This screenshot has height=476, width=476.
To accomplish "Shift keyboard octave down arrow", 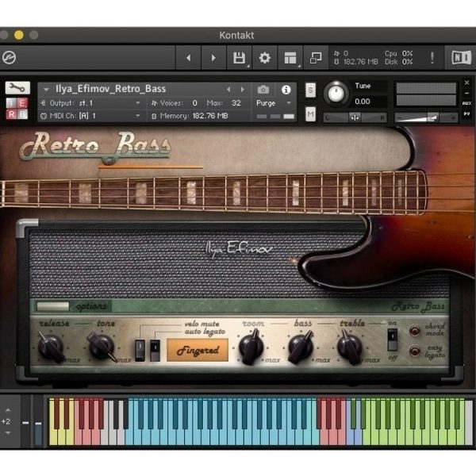I will pos(8,433).
